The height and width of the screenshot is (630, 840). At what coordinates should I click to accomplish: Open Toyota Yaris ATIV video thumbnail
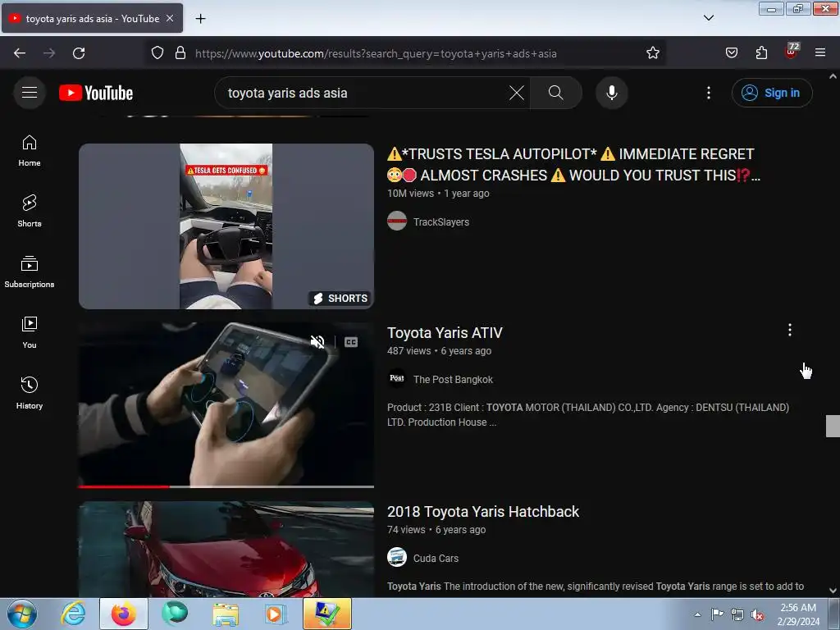[226, 404]
